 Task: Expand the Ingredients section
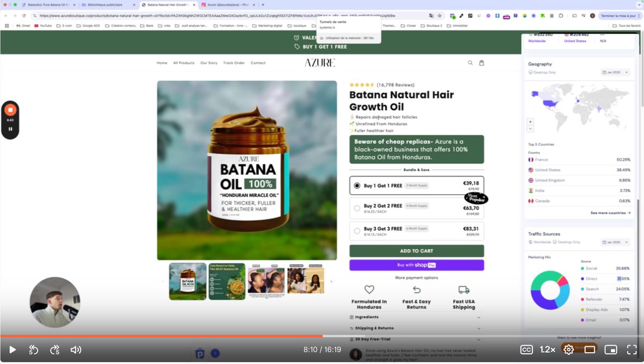coord(416,317)
